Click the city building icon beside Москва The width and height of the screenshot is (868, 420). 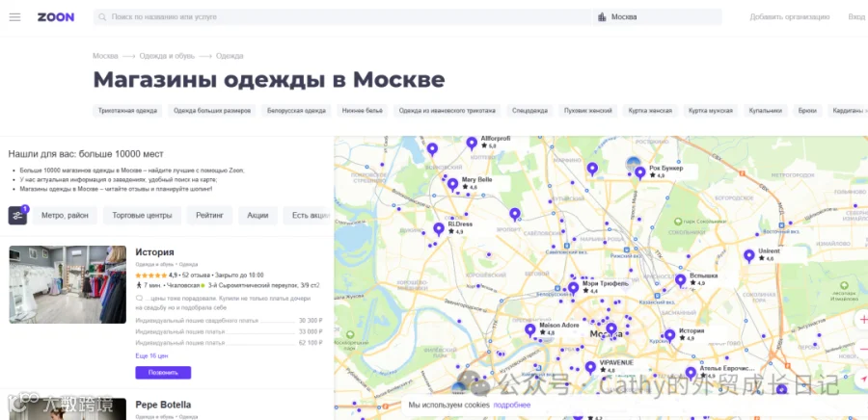602,17
